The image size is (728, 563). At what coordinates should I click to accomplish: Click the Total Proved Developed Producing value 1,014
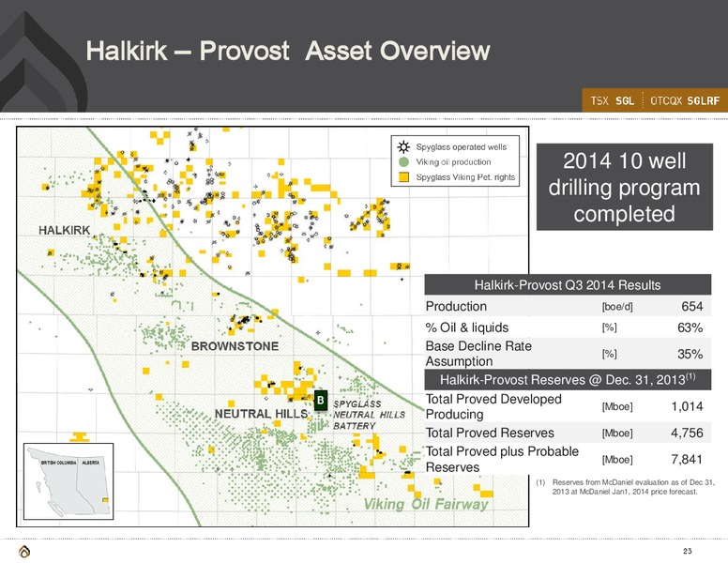pyautogui.click(x=687, y=407)
